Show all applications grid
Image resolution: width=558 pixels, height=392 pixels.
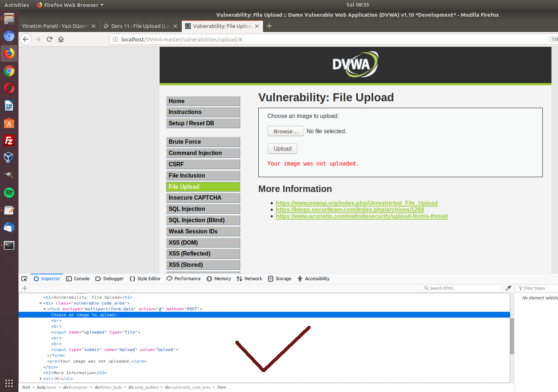[x=9, y=383]
